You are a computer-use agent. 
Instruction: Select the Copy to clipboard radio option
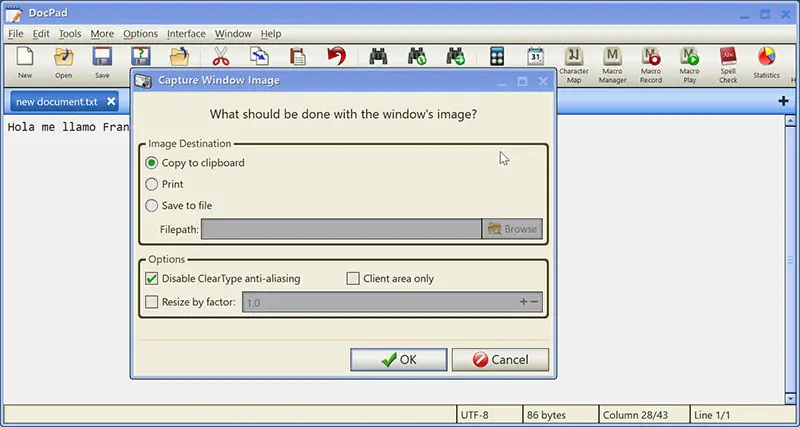[152, 163]
